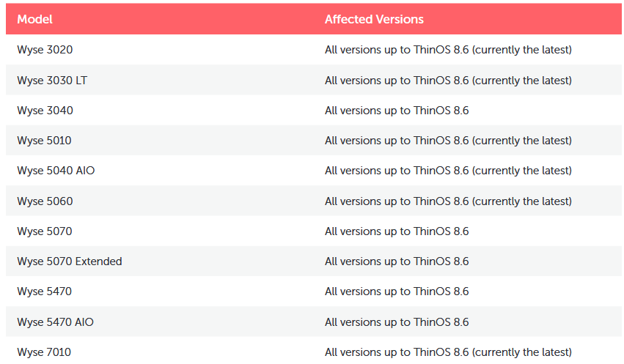Click affected versions text for Wyse 5040 AIO
Image resolution: width=624 pixels, height=364 pixels.
pyautogui.click(x=448, y=171)
